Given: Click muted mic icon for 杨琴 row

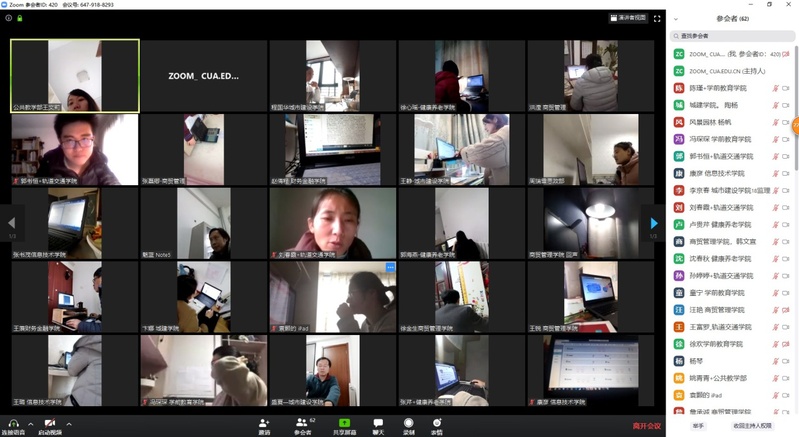Looking at the screenshot, I should pos(775,361).
